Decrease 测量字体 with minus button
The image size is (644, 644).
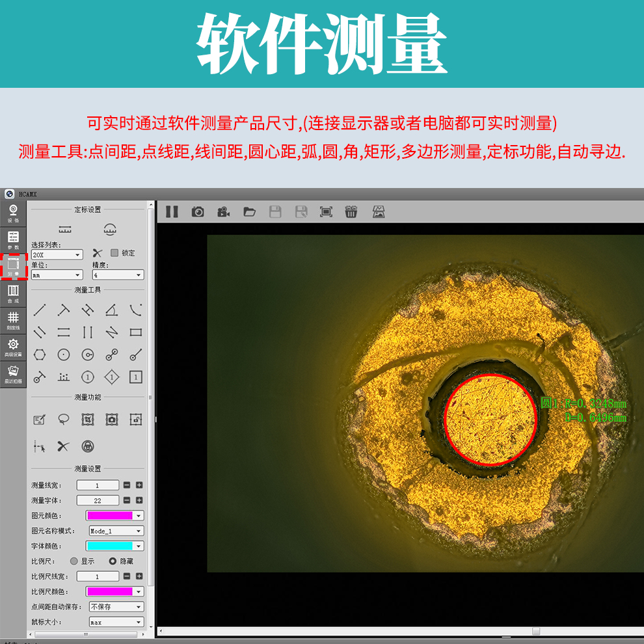[x=127, y=500]
